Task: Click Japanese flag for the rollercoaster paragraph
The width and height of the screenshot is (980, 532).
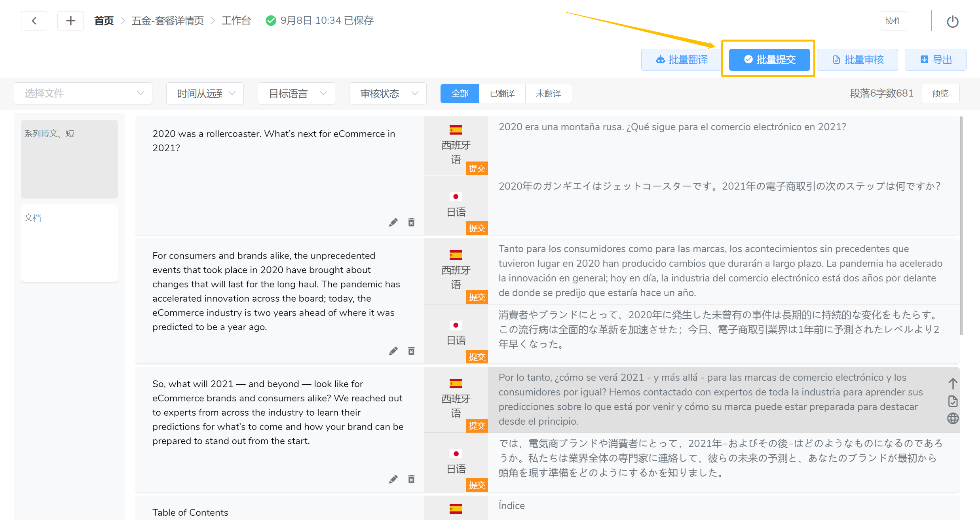Action: (456, 197)
